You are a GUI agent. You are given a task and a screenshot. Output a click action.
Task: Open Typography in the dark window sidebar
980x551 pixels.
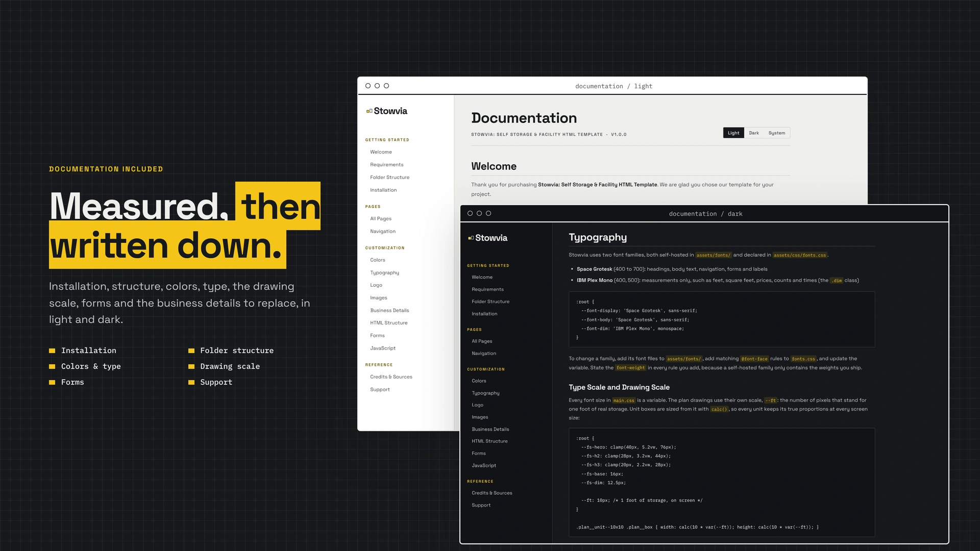pyautogui.click(x=485, y=393)
